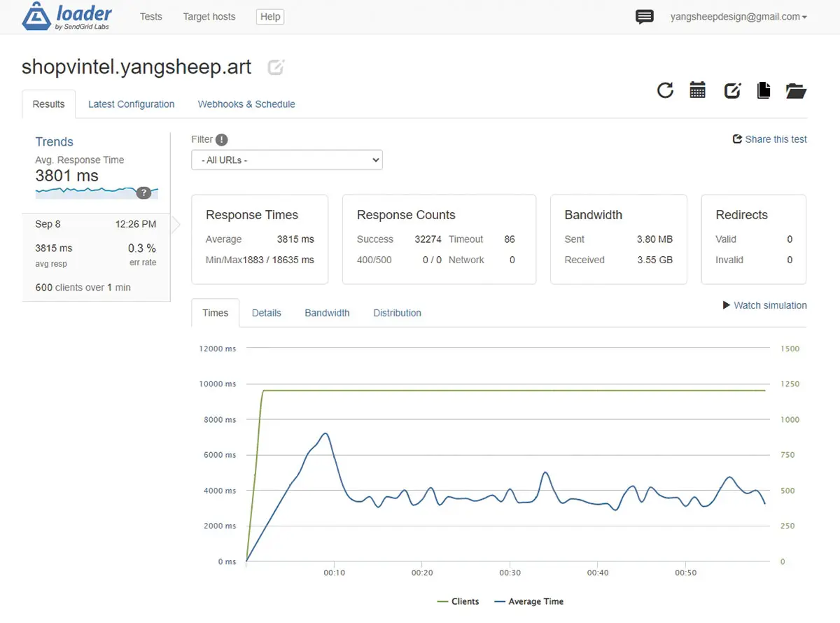This screenshot has height=623, width=840.
Task: Click the Redirects card heading
Action: click(741, 215)
